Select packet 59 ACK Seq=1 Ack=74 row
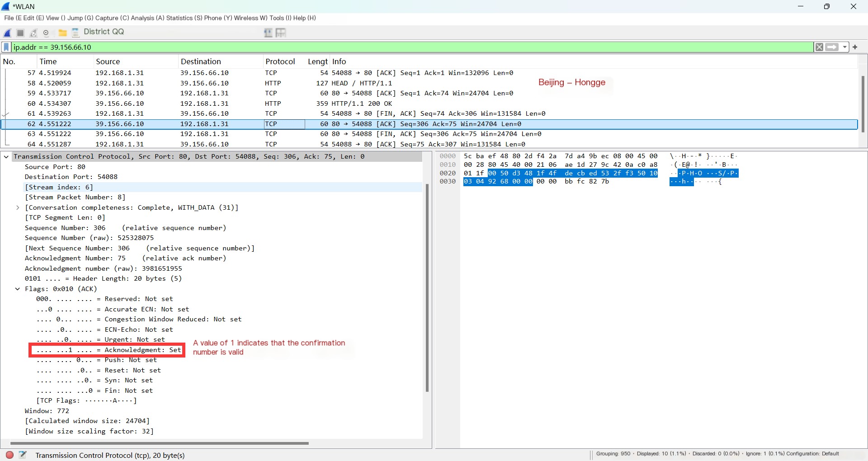This screenshot has width=868, height=461. point(429,94)
